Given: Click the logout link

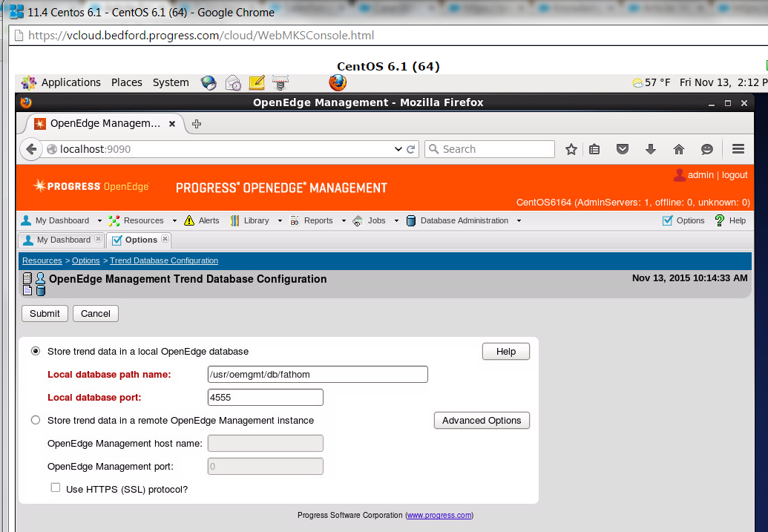Looking at the screenshot, I should point(735,175).
